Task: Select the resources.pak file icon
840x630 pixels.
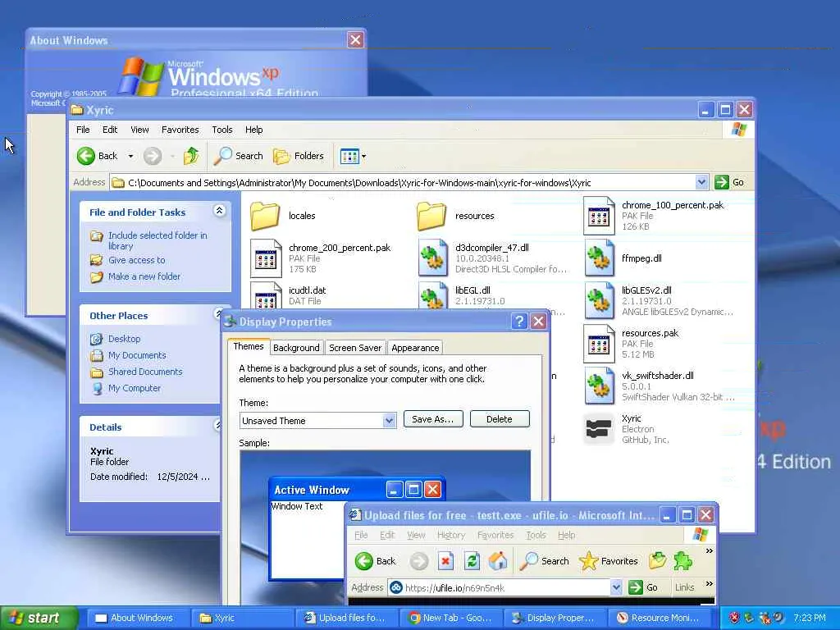Action: (x=599, y=344)
